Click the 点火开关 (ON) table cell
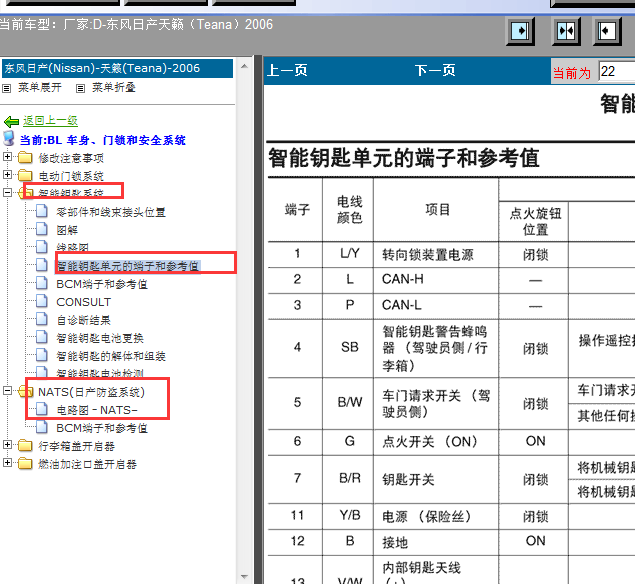 point(436,442)
